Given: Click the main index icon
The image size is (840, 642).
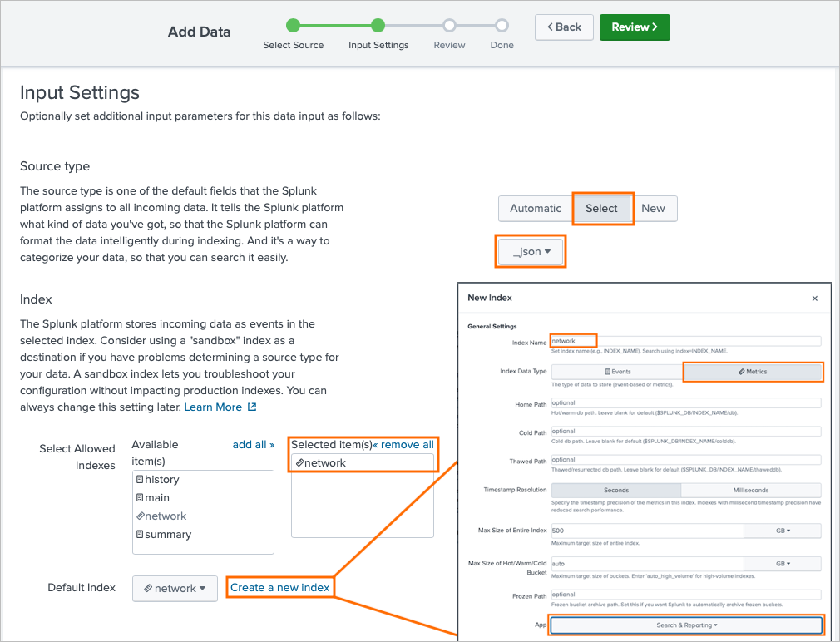Looking at the screenshot, I should [x=139, y=497].
